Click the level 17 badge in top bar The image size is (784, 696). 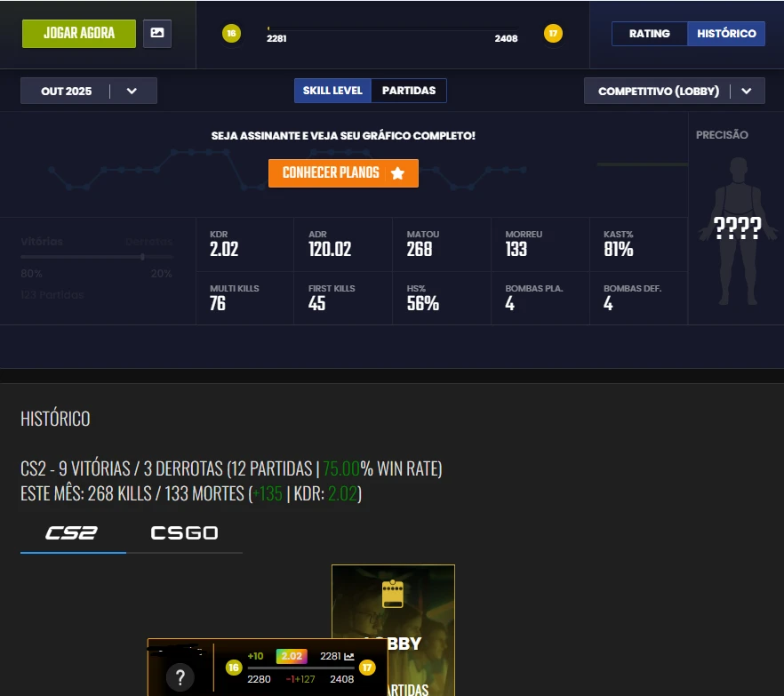[x=553, y=34]
